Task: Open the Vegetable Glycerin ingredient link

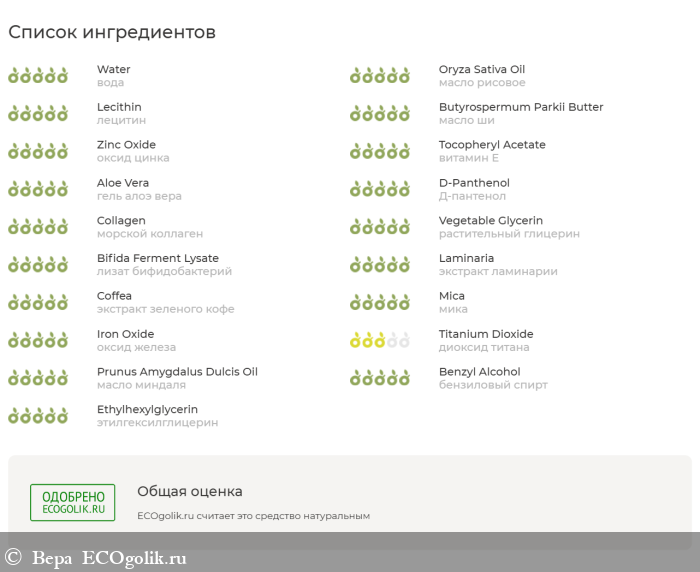Action: [490, 221]
